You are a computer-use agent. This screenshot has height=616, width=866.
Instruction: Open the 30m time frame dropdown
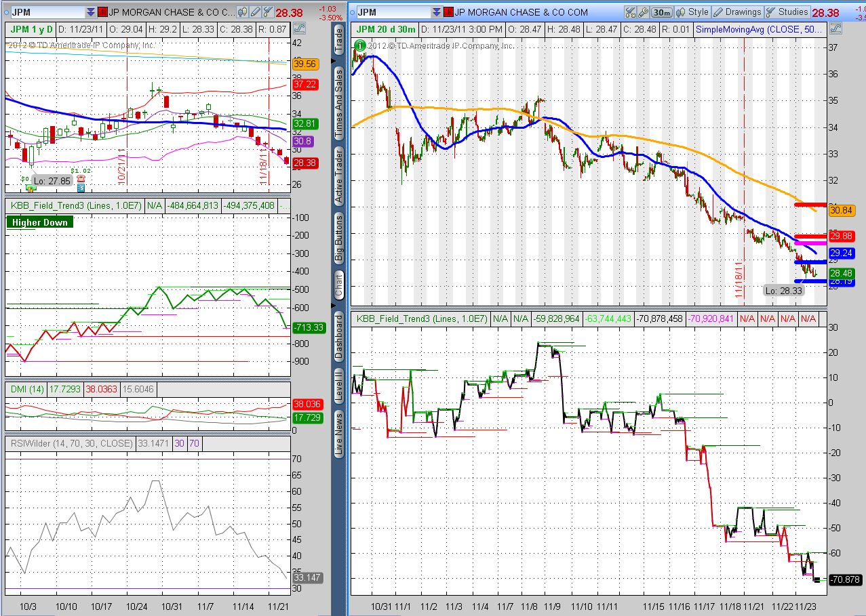coord(661,12)
